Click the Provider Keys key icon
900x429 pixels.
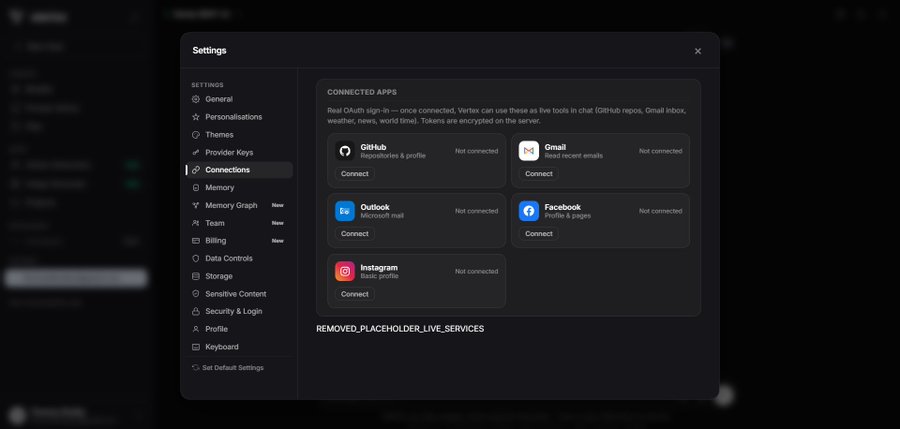pos(196,152)
